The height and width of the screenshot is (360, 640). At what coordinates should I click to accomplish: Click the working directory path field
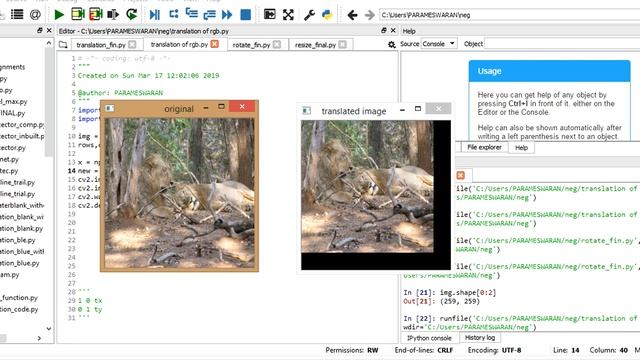pyautogui.click(x=509, y=15)
